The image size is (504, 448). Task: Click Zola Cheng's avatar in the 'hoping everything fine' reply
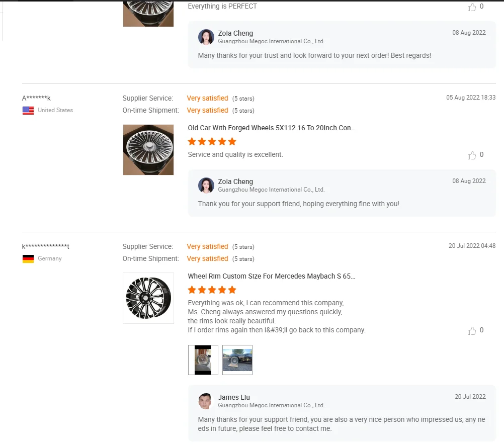(x=206, y=186)
